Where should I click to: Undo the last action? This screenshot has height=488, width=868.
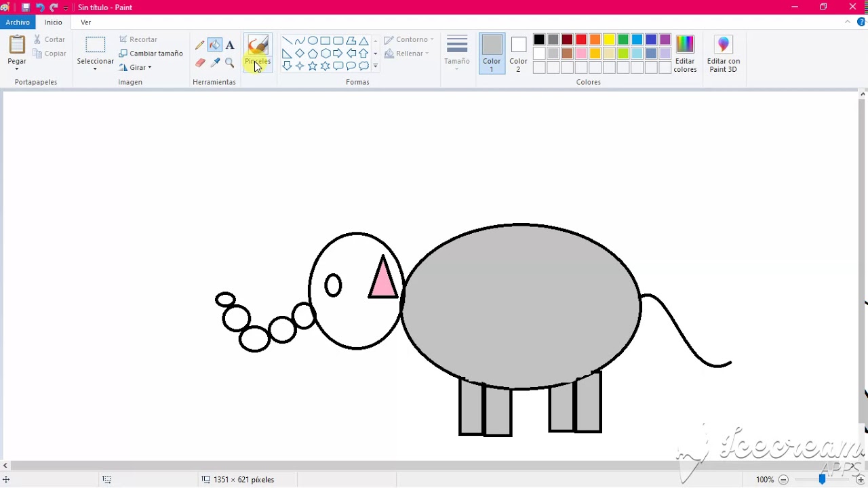point(40,7)
